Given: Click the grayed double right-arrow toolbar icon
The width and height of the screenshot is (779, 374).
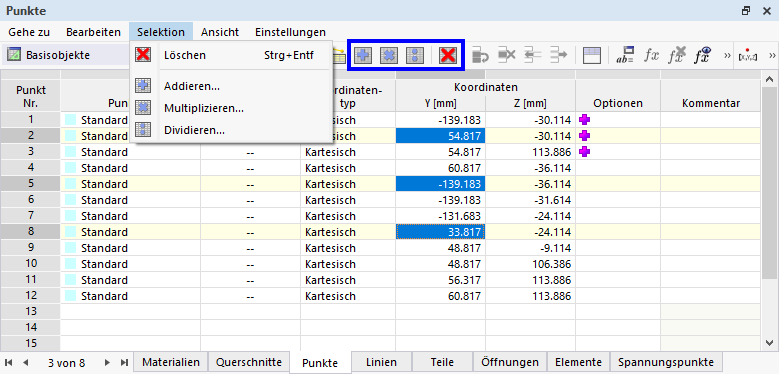Looking at the screenshot, I should pyautogui.click(x=558, y=55).
